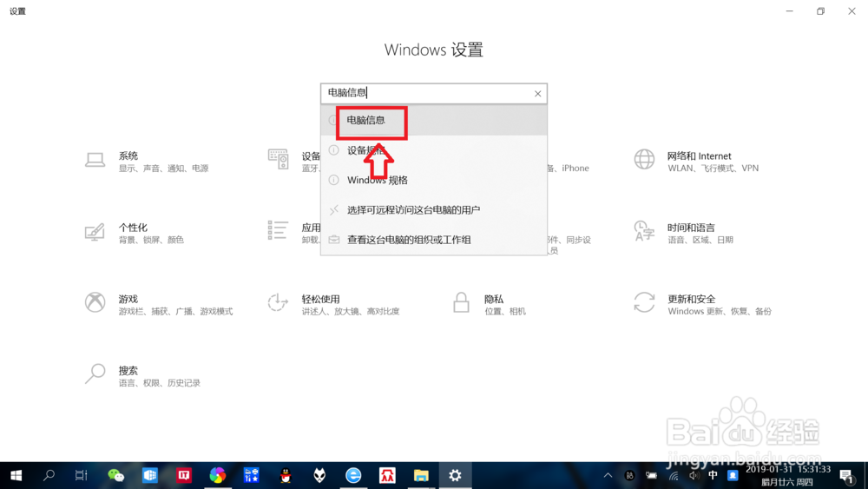The width and height of the screenshot is (868, 489).
Task: Open 网络和 Internet category title
Action: click(699, 156)
